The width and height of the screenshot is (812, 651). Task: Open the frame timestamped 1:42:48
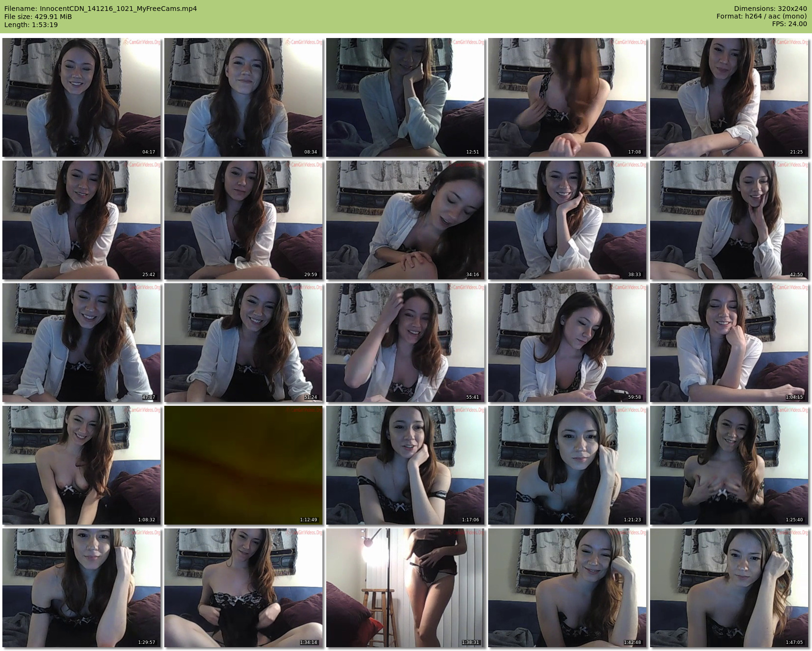click(x=567, y=588)
